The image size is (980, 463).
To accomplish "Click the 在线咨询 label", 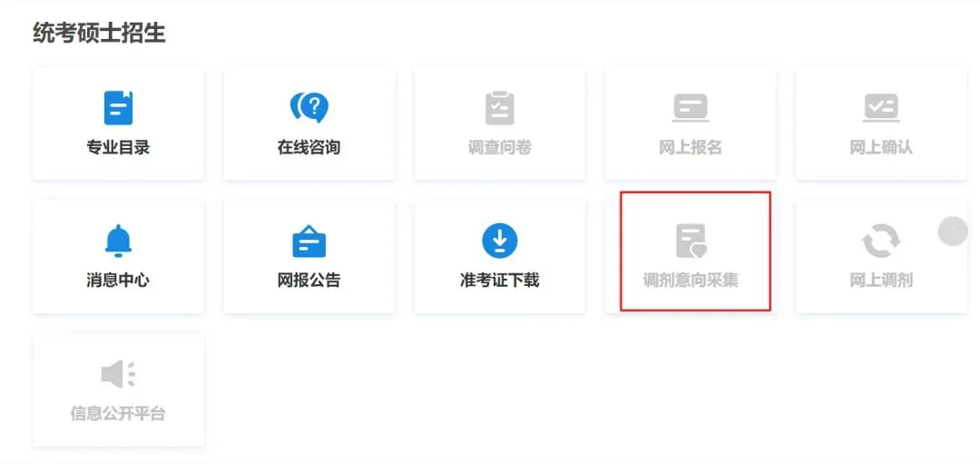I will 309,148.
